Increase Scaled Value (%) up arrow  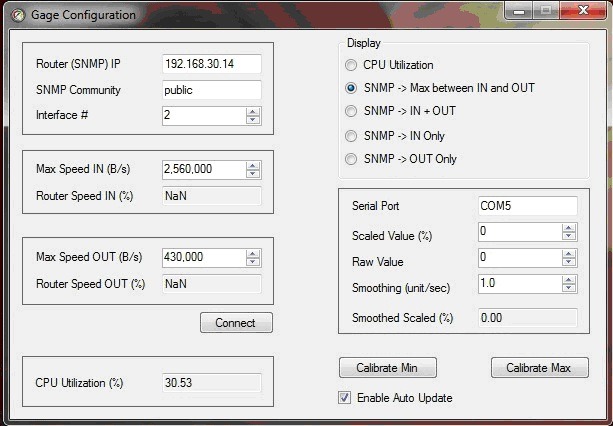tap(569, 228)
